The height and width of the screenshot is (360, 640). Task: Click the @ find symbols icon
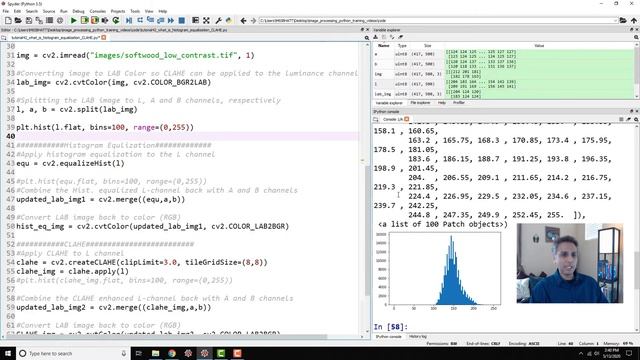pos(60,20)
